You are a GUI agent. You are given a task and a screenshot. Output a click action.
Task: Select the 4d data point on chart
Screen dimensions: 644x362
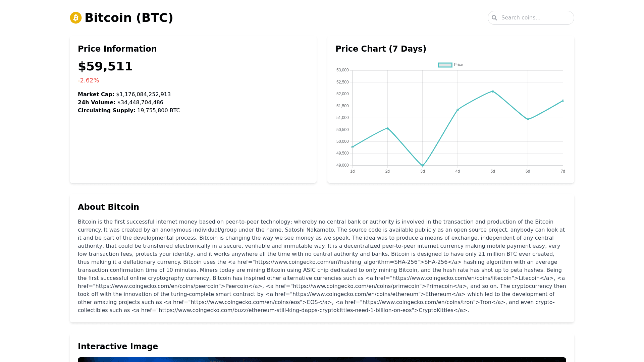click(458, 110)
